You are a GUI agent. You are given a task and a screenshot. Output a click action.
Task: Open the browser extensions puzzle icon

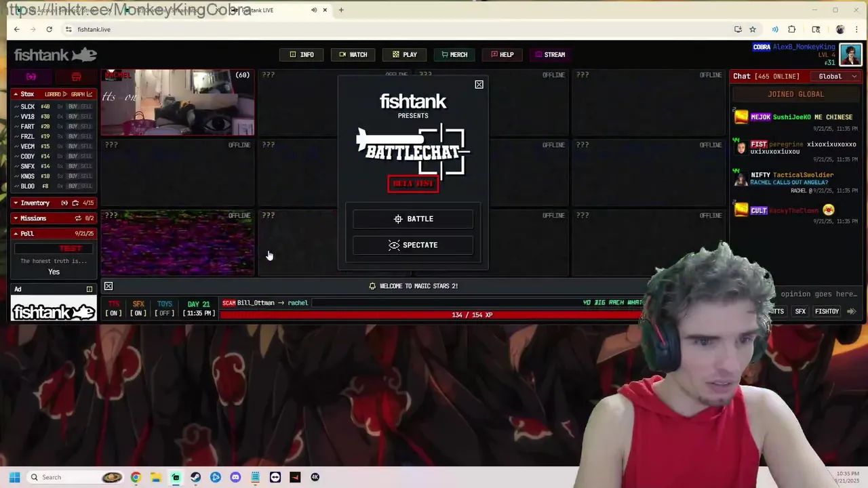[792, 30]
